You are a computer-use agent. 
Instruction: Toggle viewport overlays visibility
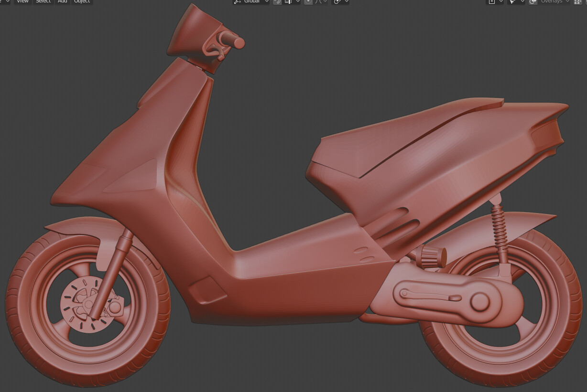click(532, 2)
